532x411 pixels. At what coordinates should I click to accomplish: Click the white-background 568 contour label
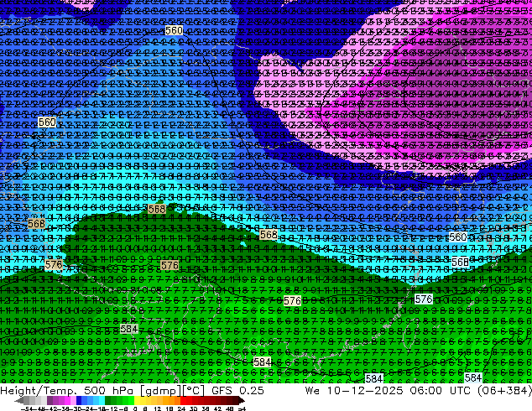coord(460,262)
